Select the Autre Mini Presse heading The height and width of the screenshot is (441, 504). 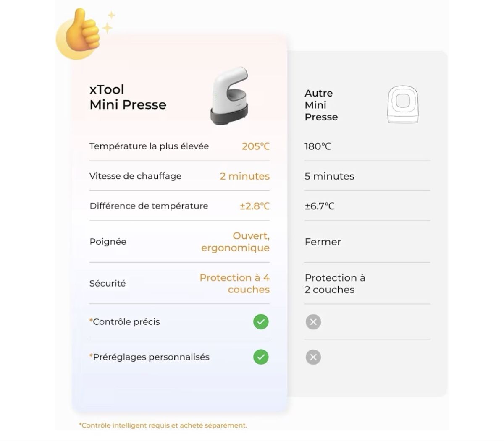coord(321,105)
